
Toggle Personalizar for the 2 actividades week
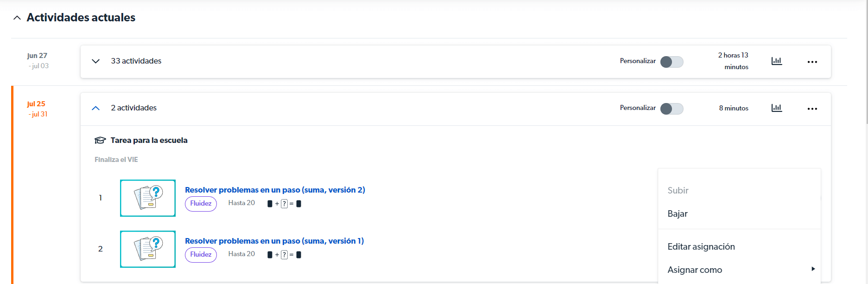coord(672,109)
